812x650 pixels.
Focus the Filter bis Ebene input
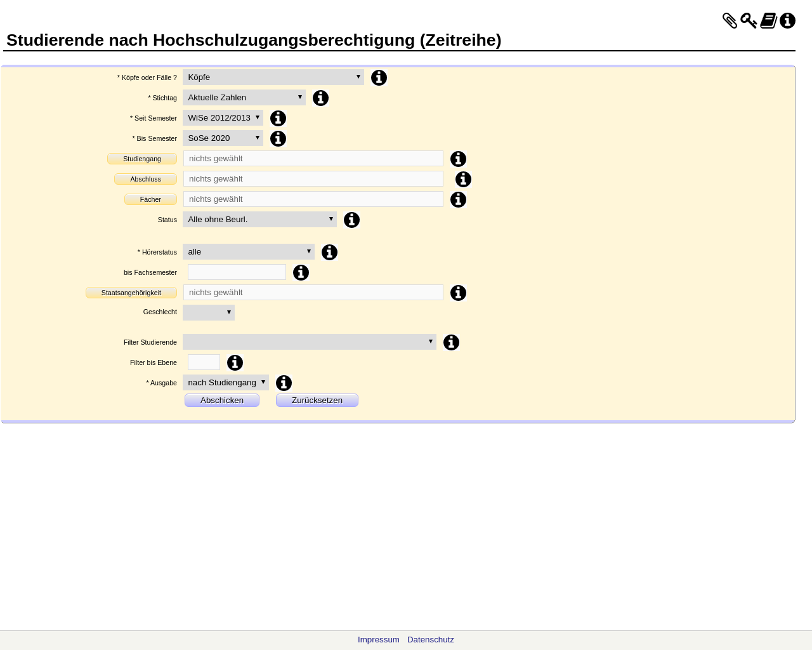tap(204, 362)
